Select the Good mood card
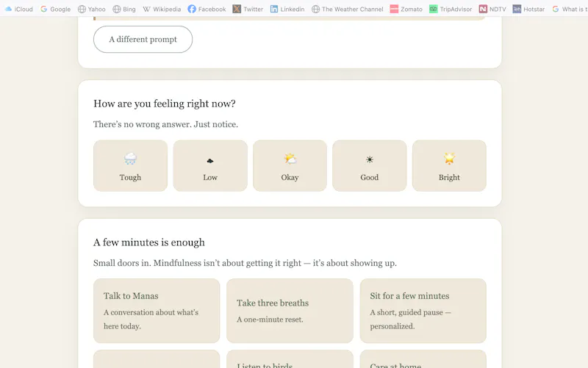 click(x=370, y=166)
